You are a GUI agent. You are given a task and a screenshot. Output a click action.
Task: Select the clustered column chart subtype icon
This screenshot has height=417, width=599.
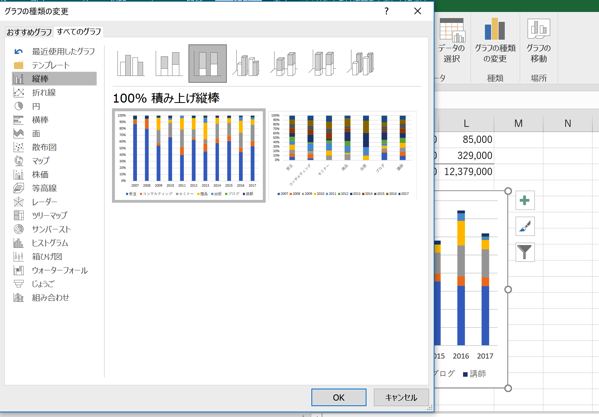[x=131, y=64]
